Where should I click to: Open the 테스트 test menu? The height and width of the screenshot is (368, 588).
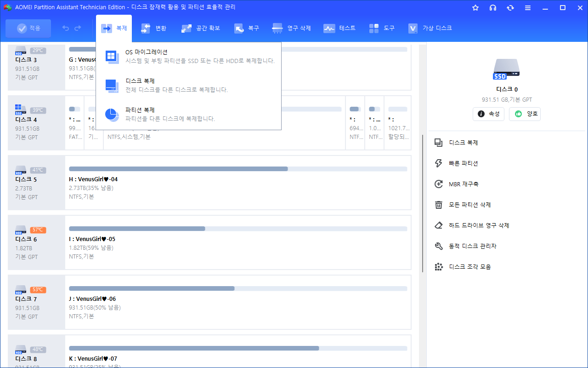pos(339,29)
